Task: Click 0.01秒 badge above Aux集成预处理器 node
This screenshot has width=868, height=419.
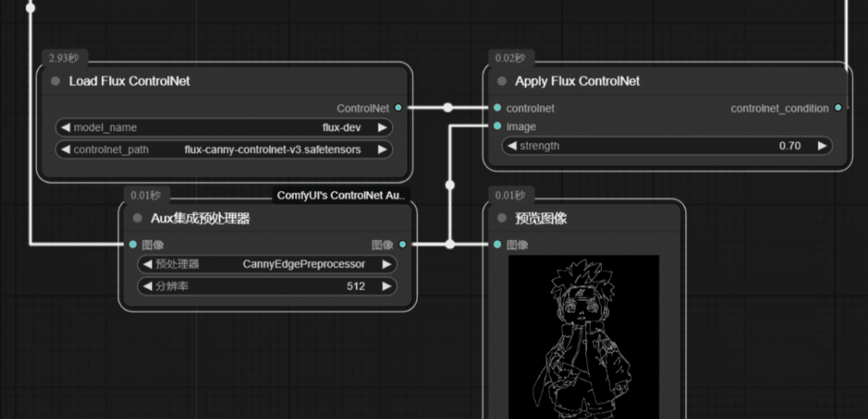Action: [146, 195]
